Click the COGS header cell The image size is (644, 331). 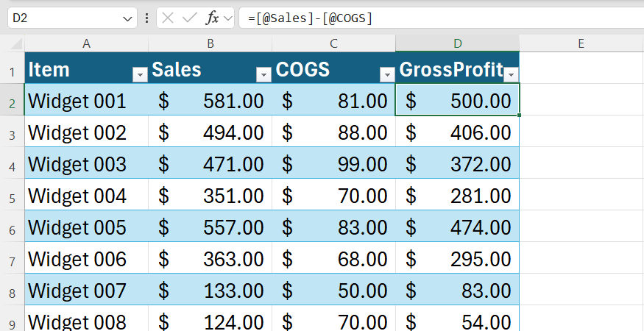point(334,68)
